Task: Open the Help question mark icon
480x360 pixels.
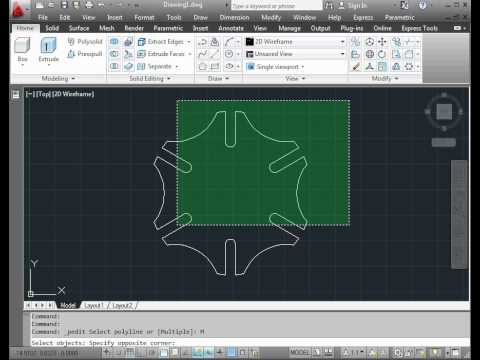Action: 422,5
